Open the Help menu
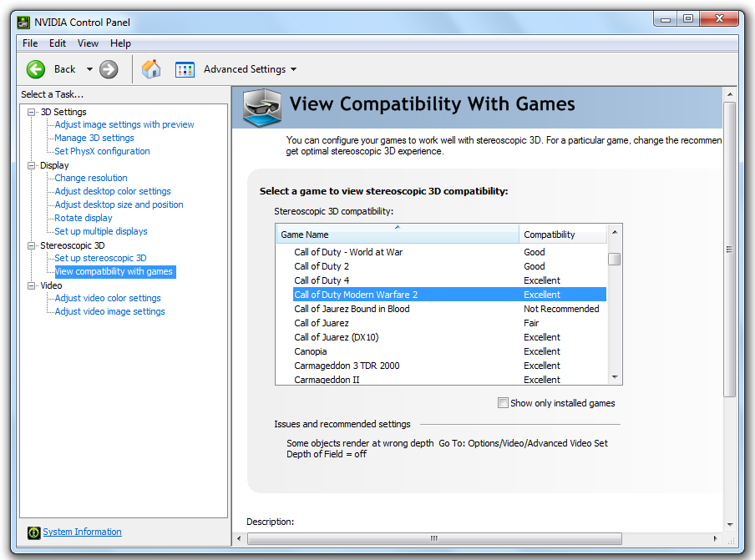Screen dimensions: 755x560 120,43
